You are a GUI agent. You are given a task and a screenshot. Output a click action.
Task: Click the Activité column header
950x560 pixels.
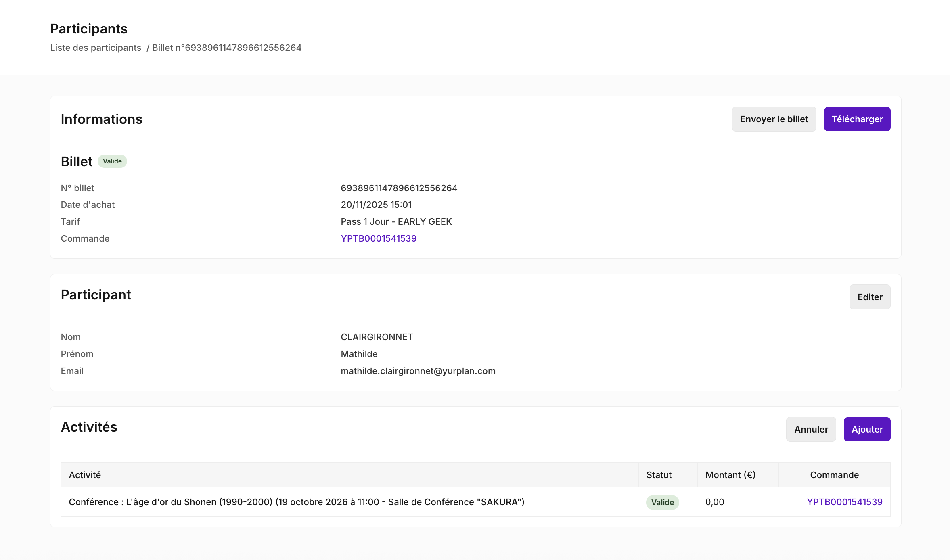(x=85, y=475)
